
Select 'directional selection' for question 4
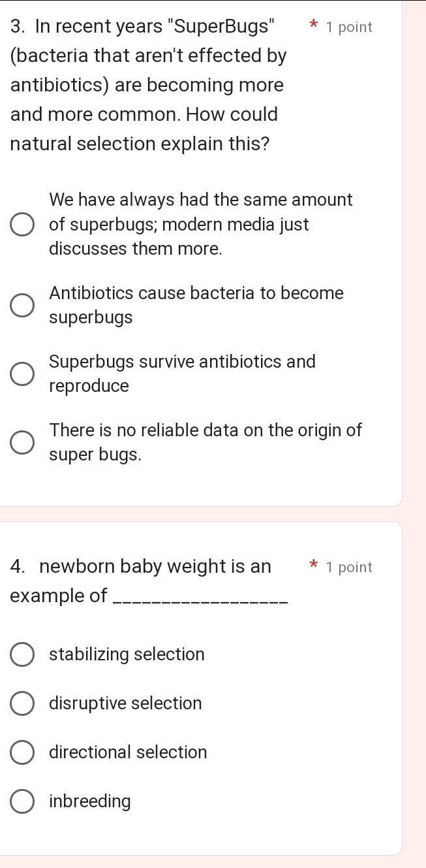pyautogui.click(x=22, y=752)
